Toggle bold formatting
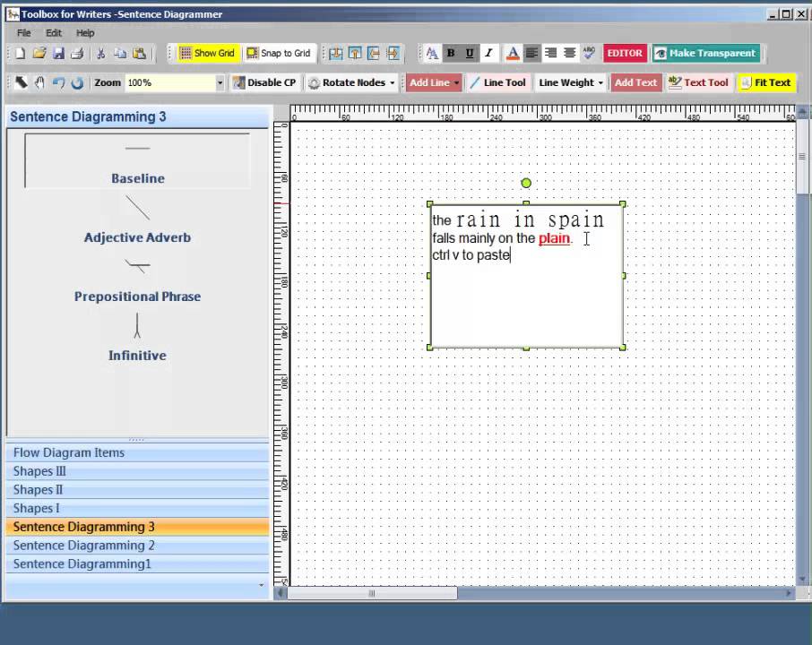This screenshot has width=812, height=645. coord(451,54)
